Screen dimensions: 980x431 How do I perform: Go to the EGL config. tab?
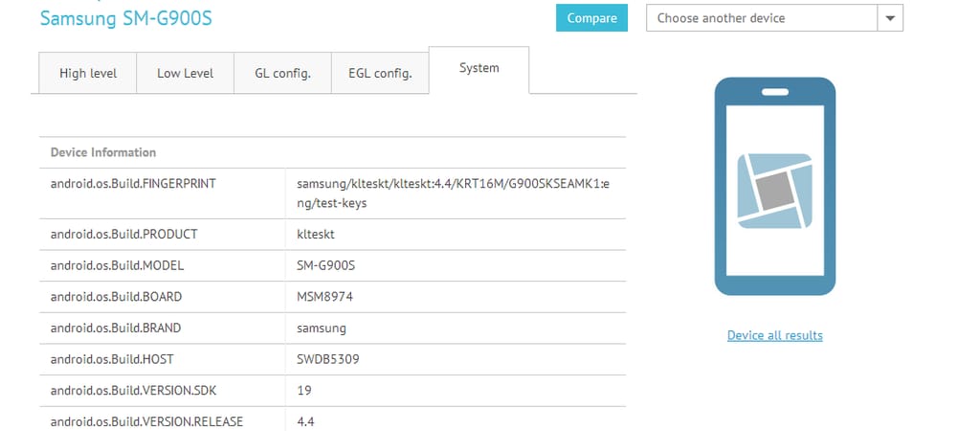coord(380,74)
